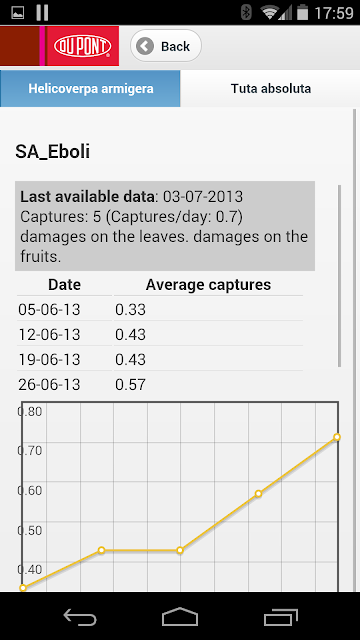This screenshot has height=640, width=360.
Task: Tap the Bluetooth status bar icon
Action: (x=246, y=12)
